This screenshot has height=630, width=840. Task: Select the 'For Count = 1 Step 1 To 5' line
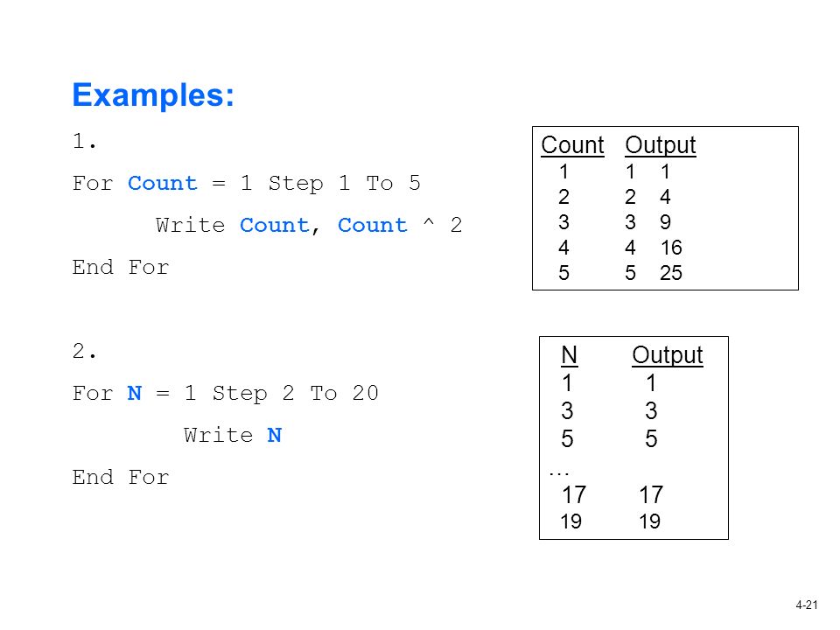tap(247, 183)
